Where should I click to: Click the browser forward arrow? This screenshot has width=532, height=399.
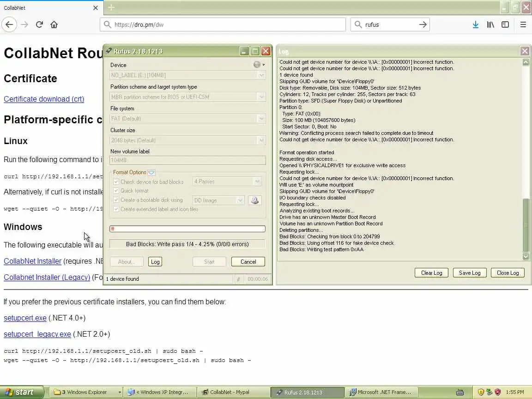[24, 24]
